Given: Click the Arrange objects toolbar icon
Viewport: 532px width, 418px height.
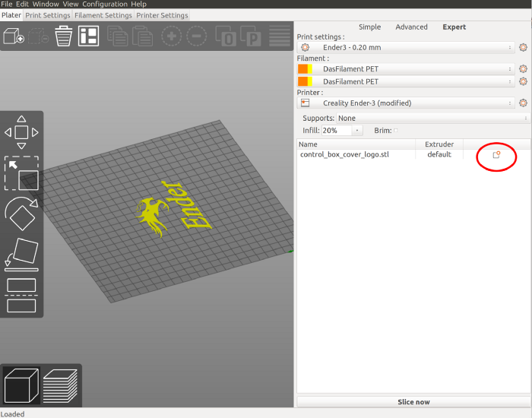Looking at the screenshot, I should point(89,36).
